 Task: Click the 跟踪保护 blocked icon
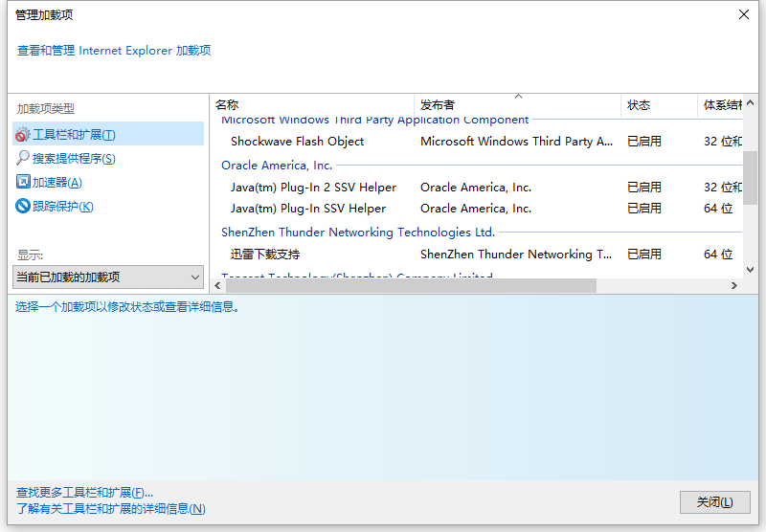[x=23, y=206]
